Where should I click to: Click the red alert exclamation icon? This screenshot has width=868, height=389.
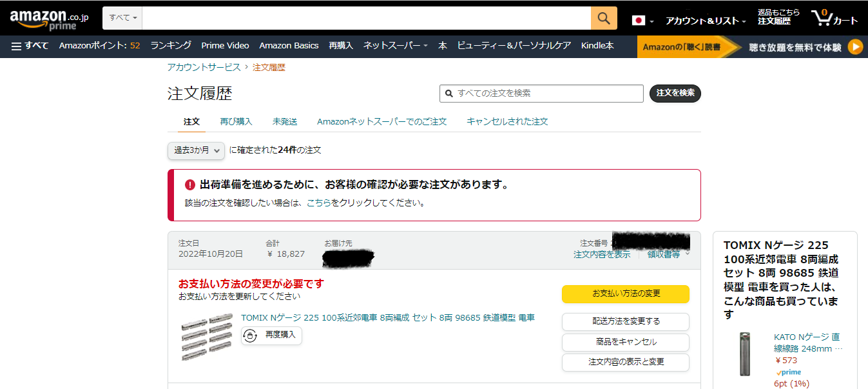tap(189, 185)
